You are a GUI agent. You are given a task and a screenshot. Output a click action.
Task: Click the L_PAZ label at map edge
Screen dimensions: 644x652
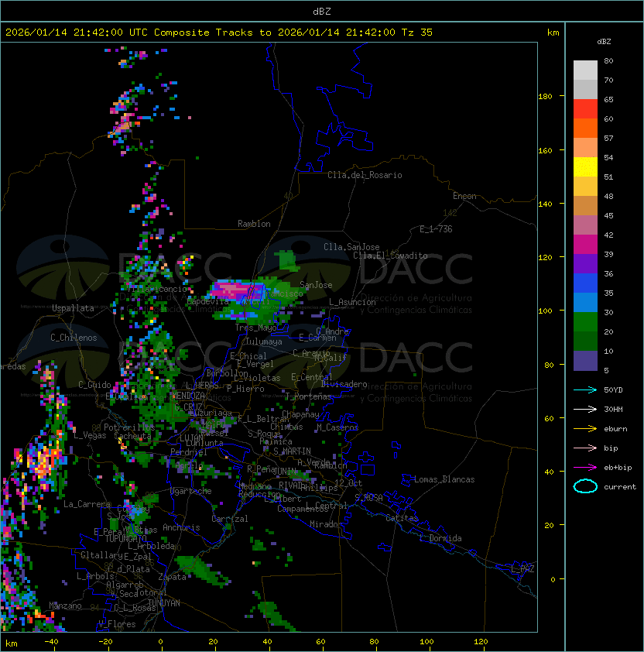pyautogui.click(x=522, y=569)
